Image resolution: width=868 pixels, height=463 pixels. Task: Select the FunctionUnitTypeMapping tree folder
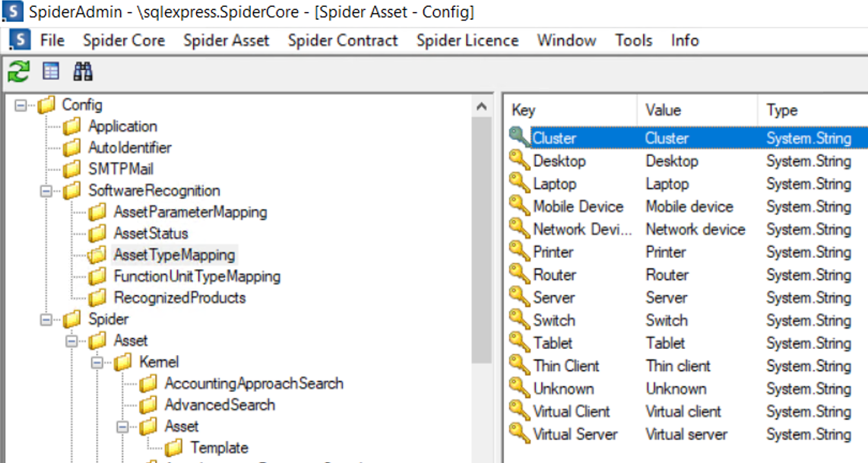(x=197, y=276)
